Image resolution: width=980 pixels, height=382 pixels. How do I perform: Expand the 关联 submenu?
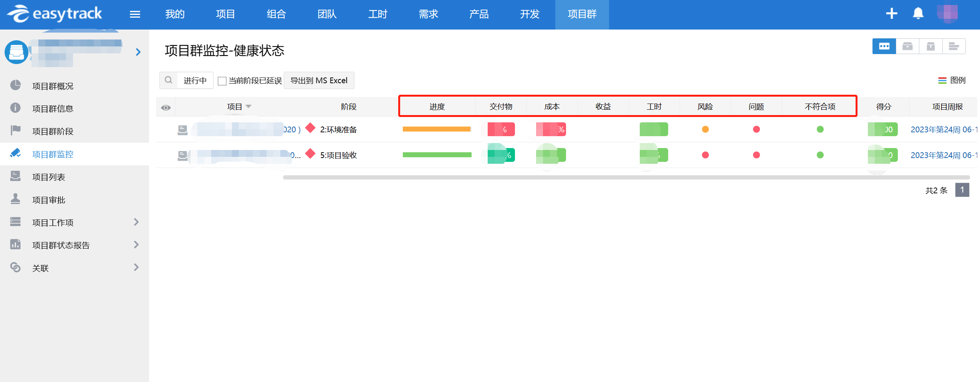click(x=136, y=267)
